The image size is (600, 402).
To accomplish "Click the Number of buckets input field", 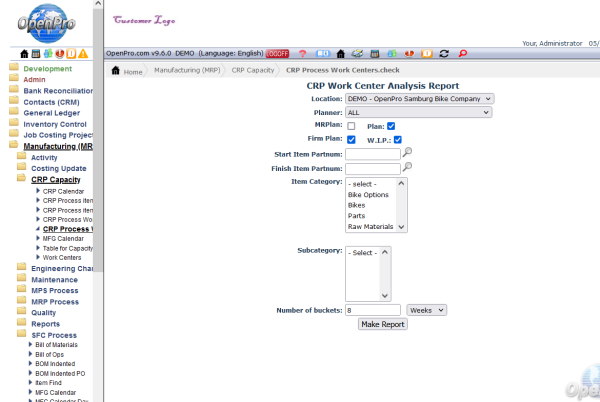I will click(372, 310).
